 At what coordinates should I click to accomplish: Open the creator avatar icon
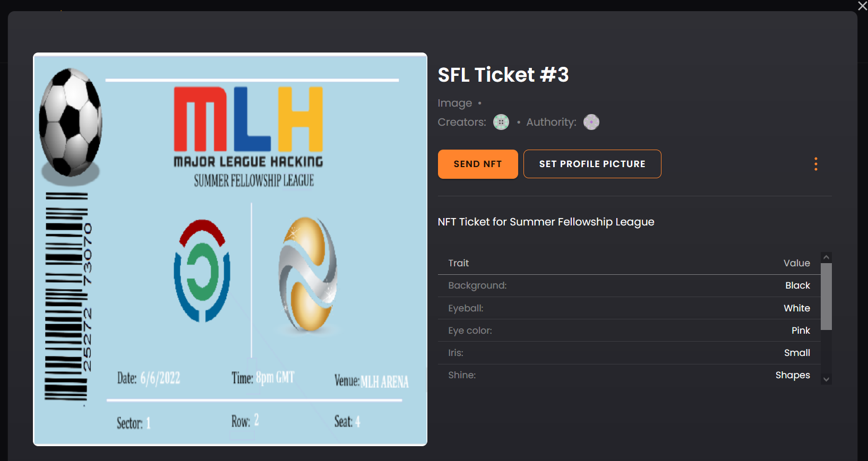pos(501,122)
